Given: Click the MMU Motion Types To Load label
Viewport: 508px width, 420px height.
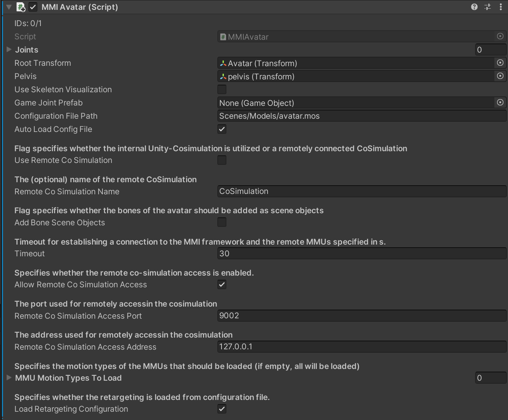Looking at the screenshot, I should [x=68, y=378].
